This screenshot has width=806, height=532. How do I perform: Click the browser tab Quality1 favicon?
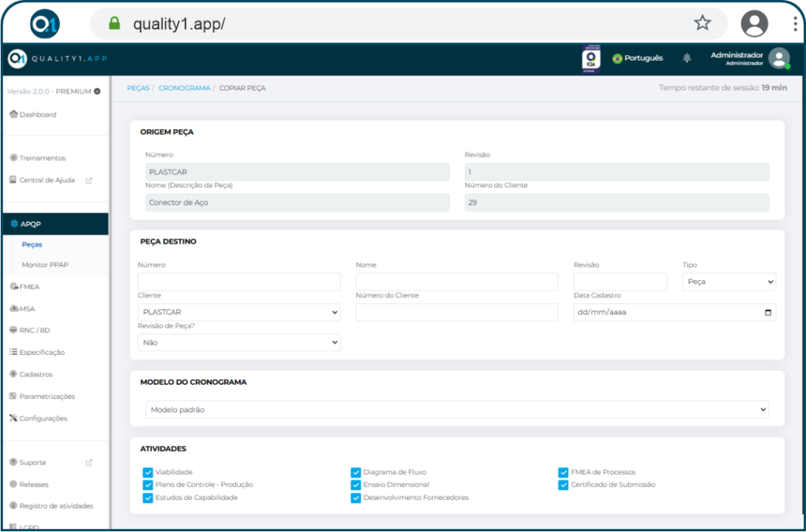pos(45,24)
